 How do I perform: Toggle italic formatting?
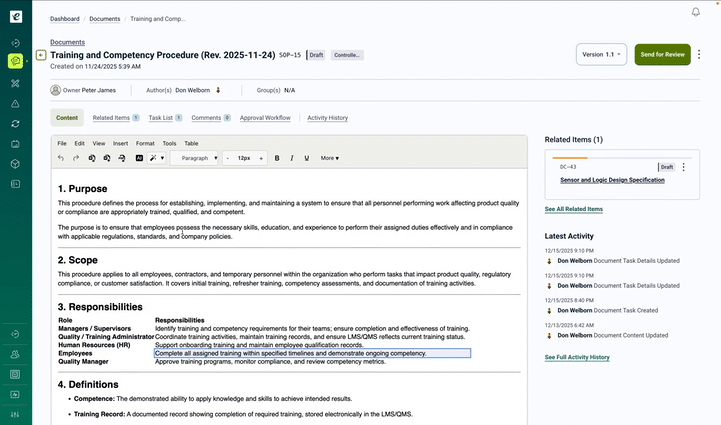tap(291, 158)
